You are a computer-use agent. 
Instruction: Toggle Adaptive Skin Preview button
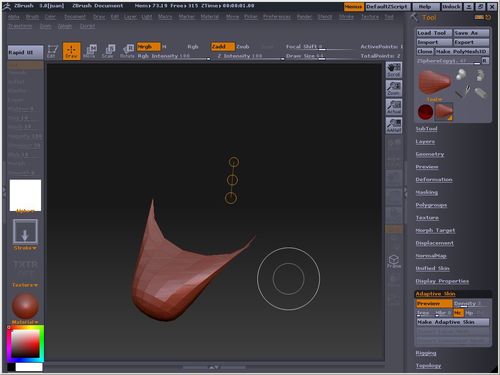(434, 304)
